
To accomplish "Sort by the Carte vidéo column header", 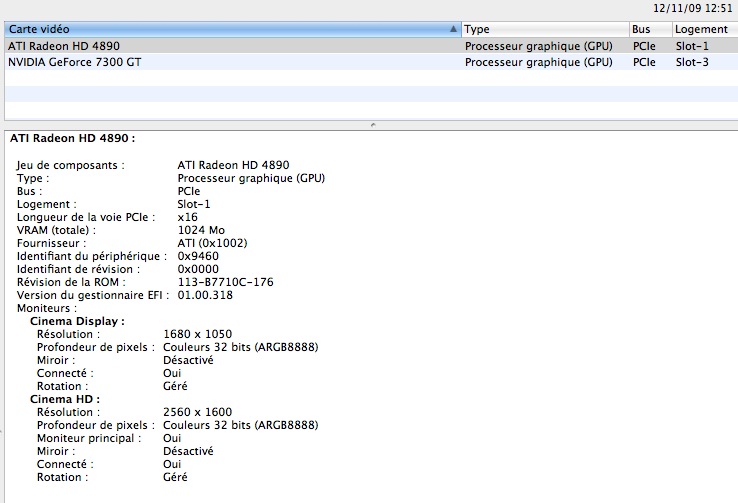I will tap(233, 29).
